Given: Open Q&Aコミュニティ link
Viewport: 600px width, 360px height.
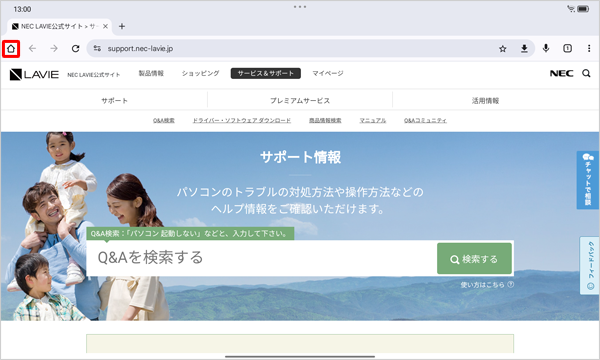Looking at the screenshot, I should tap(425, 121).
